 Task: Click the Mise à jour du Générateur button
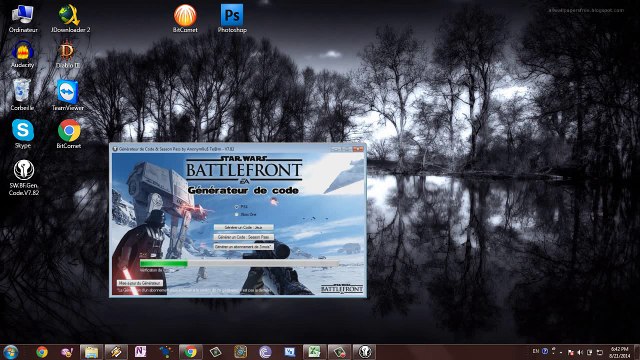(140, 283)
